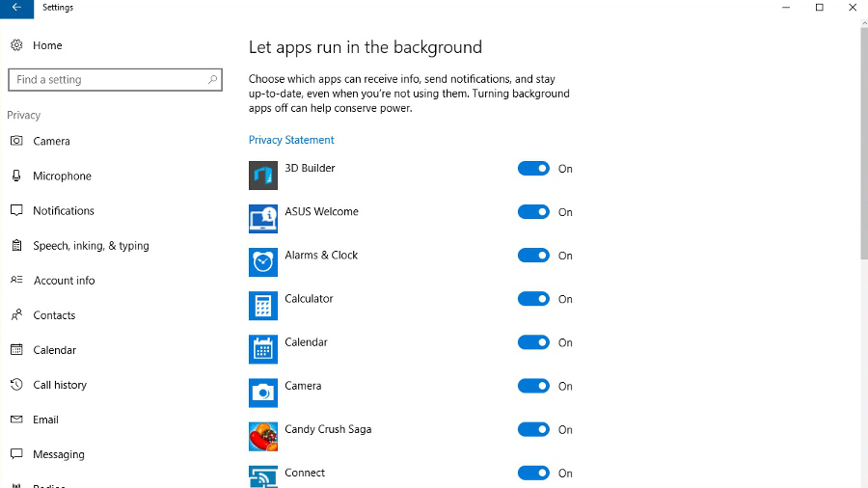868x488 pixels.
Task: Click the Connect app name
Action: (x=305, y=473)
